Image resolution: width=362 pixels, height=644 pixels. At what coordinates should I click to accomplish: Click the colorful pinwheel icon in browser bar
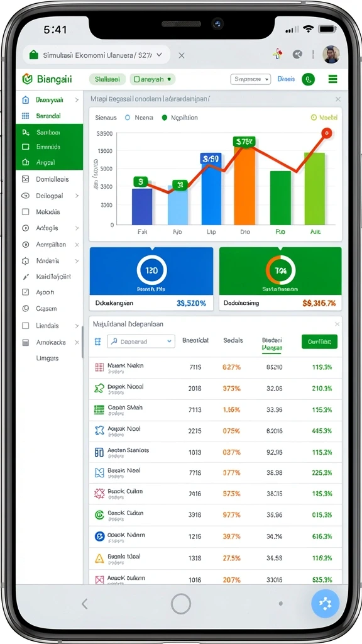(x=278, y=54)
